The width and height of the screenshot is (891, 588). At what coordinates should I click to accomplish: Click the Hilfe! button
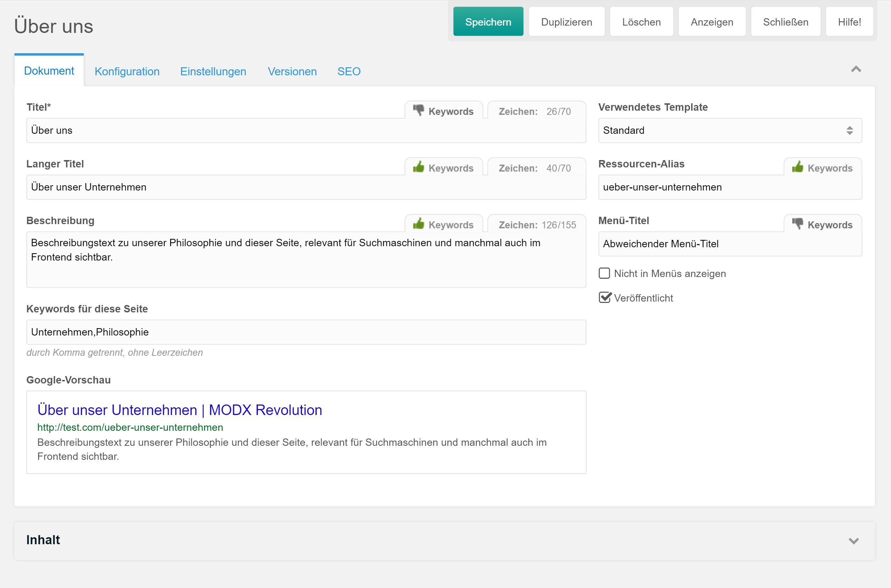point(849,22)
